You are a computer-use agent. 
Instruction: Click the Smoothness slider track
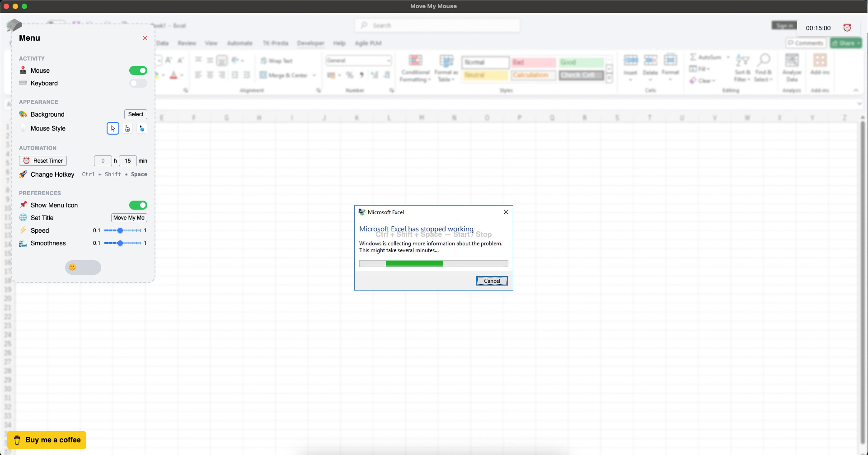point(122,243)
